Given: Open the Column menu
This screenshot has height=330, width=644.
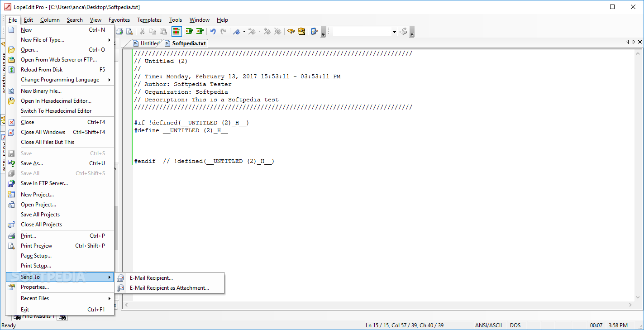Looking at the screenshot, I should (50, 19).
